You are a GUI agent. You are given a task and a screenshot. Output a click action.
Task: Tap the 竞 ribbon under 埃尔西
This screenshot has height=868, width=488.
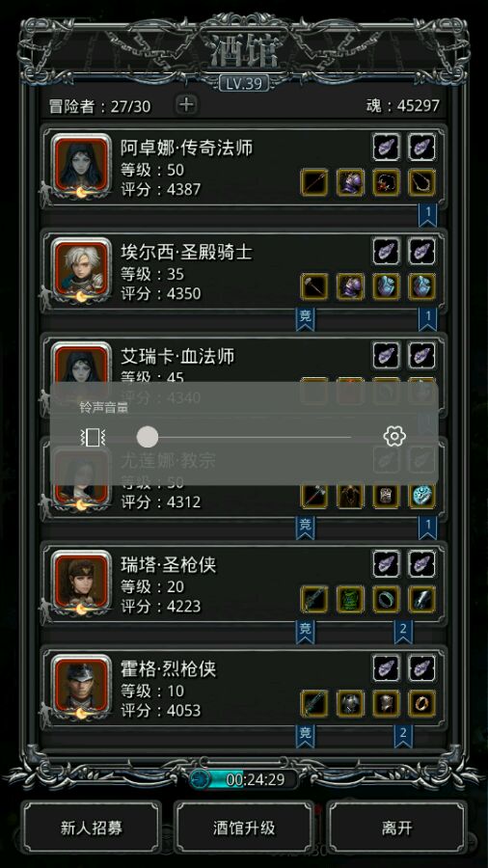point(306,318)
